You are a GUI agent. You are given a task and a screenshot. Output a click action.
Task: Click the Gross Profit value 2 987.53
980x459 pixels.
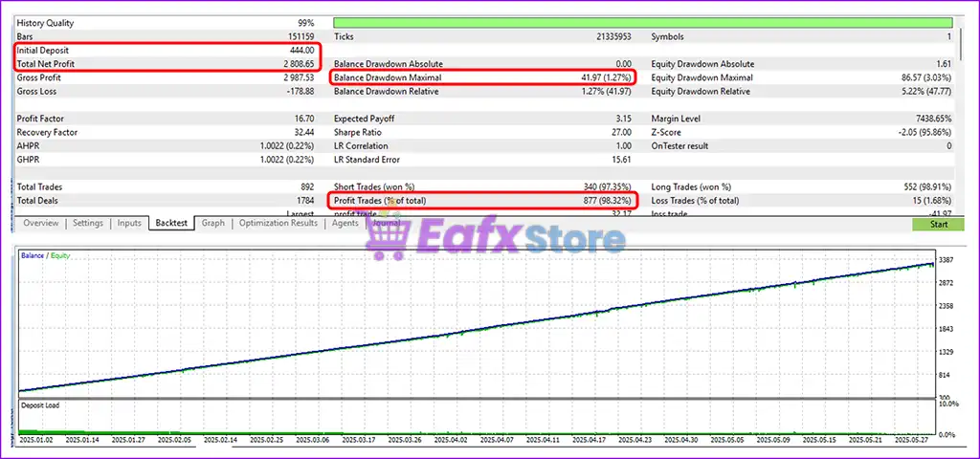click(299, 78)
